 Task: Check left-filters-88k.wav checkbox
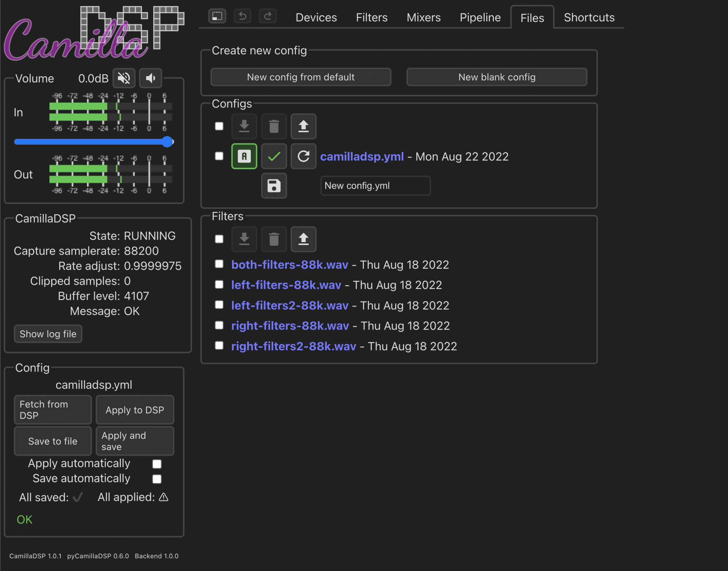pyautogui.click(x=219, y=284)
